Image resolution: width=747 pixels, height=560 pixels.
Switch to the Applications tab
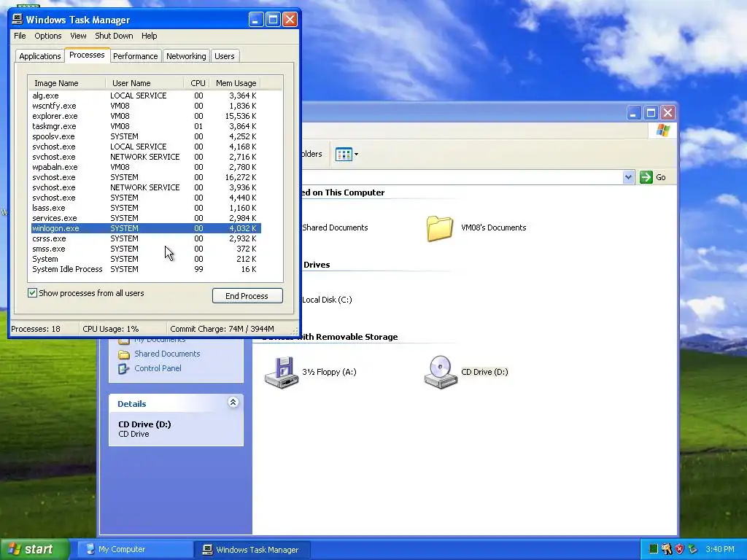tap(40, 56)
